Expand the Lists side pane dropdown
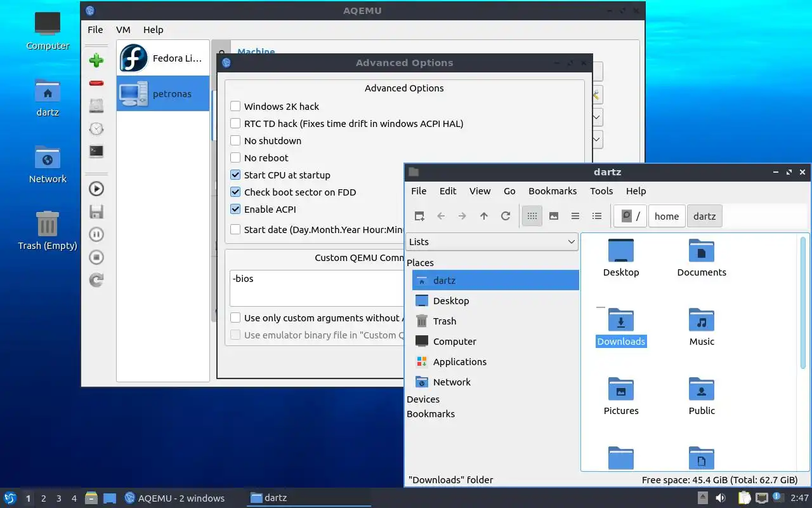 coord(492,241)
